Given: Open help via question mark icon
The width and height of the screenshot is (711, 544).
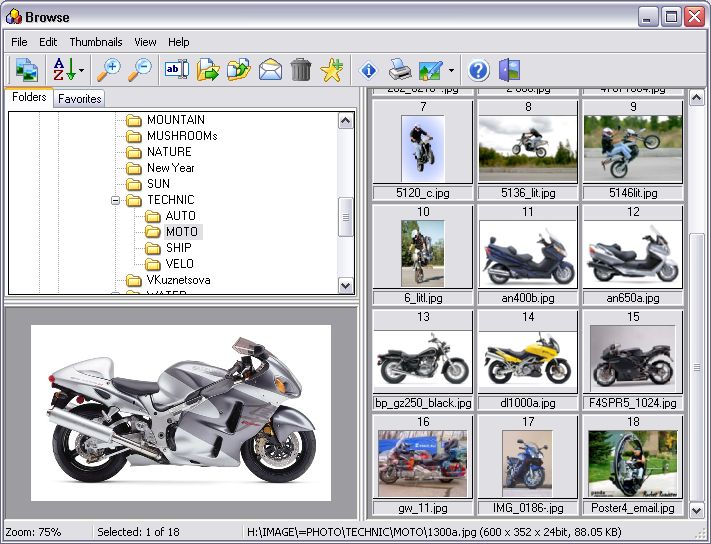Looking at the screenshot, I should [478, 69].
